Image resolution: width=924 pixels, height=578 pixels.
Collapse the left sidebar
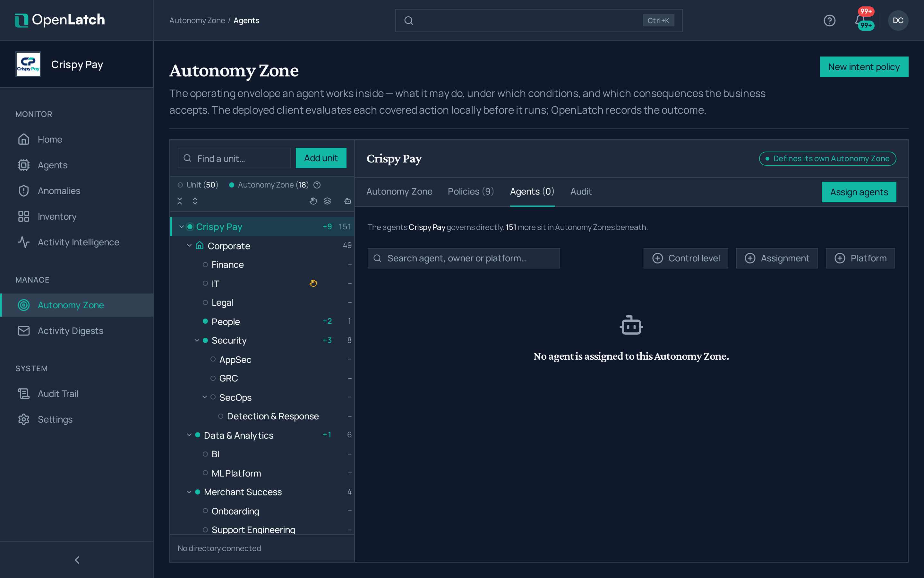(77, 560)
